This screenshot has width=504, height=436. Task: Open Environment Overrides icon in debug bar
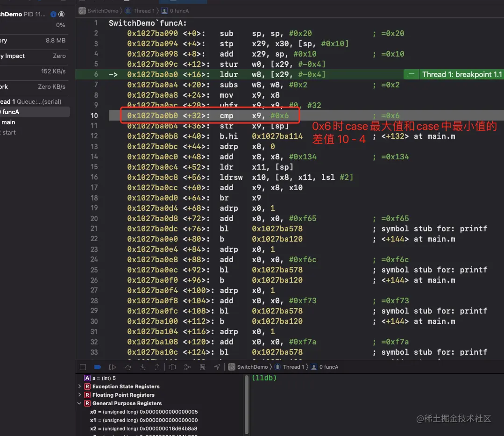[202, 367]
